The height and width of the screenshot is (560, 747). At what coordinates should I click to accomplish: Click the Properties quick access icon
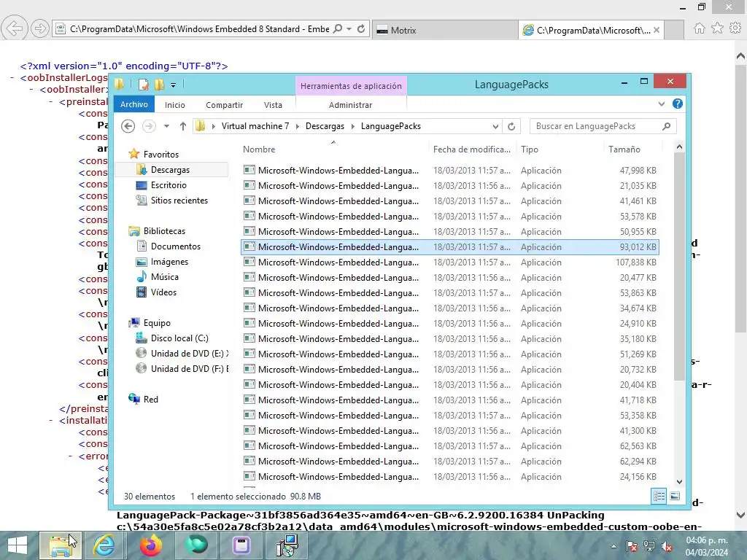click(x=144, y=85)
